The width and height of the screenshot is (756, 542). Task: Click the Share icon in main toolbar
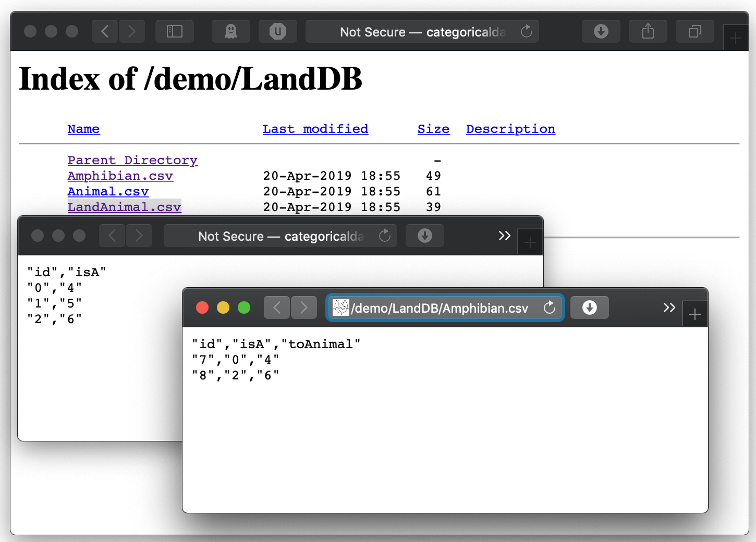coord(648,32)
